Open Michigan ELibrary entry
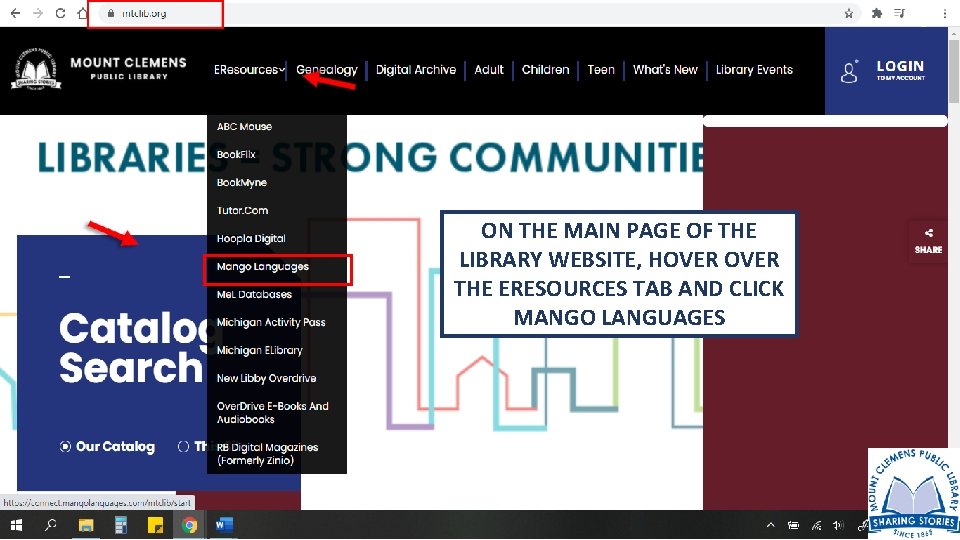 point(260,350)
